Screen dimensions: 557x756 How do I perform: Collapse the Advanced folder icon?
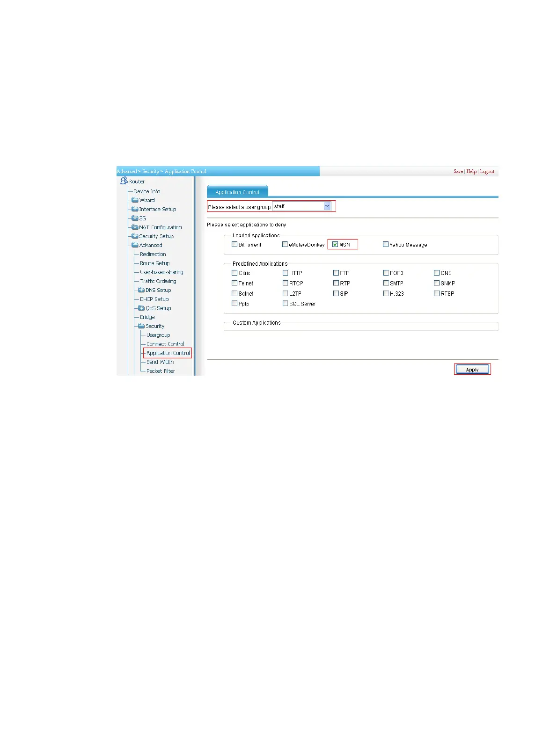(135, 245)
